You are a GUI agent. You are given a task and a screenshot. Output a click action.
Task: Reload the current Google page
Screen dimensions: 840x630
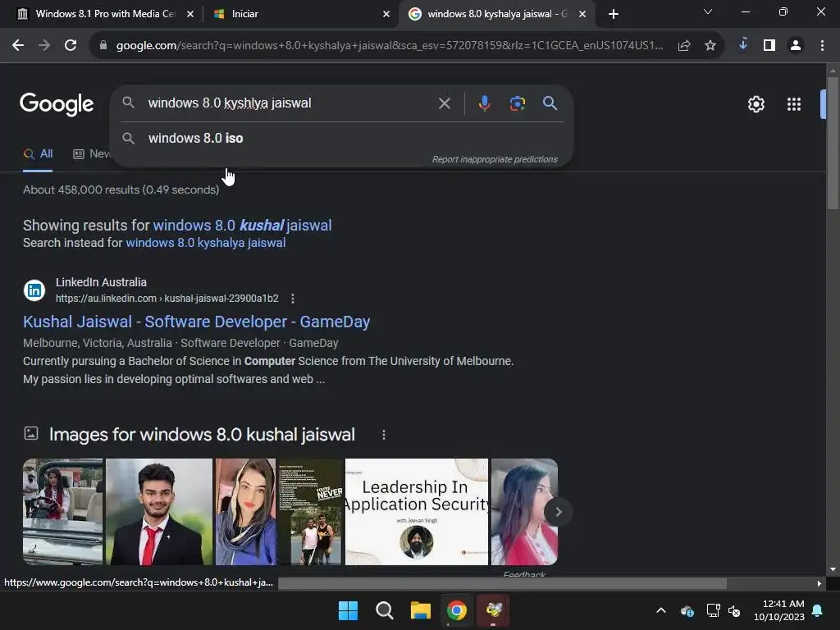click(71, 46)
